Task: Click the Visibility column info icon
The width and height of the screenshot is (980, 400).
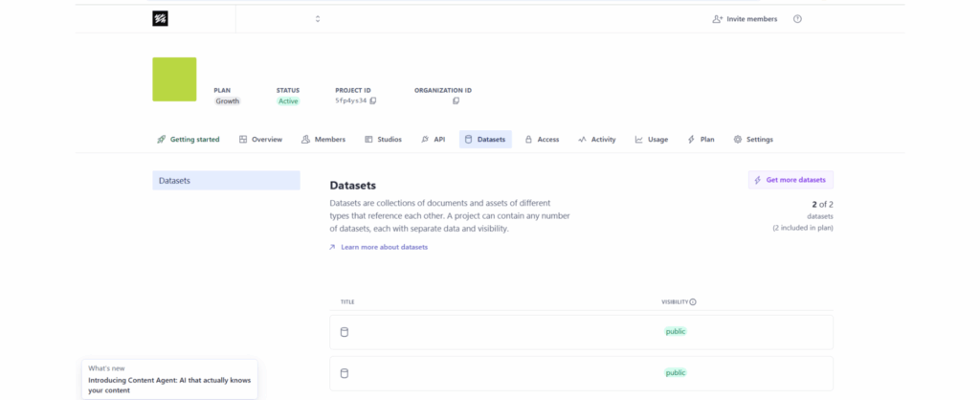Action: pos(693,302)
